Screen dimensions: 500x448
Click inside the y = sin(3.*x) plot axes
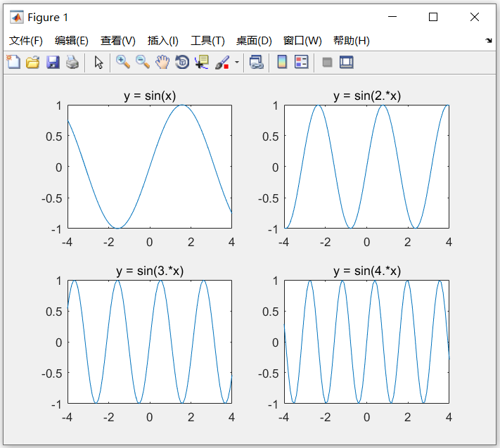pos(150,342)
